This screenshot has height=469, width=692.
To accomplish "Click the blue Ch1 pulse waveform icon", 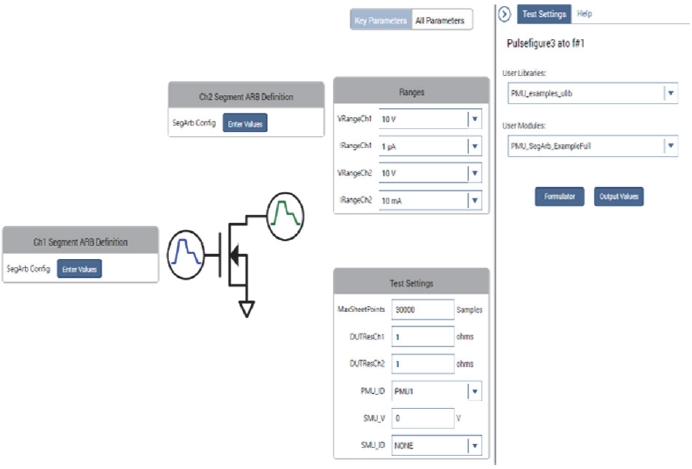I will point(186,255).
